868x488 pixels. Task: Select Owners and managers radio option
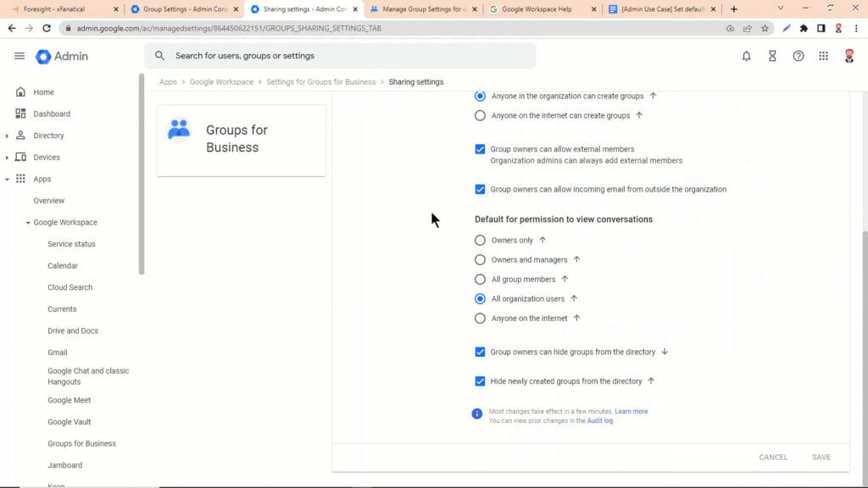pyautogui.click(x=480, y=259)
